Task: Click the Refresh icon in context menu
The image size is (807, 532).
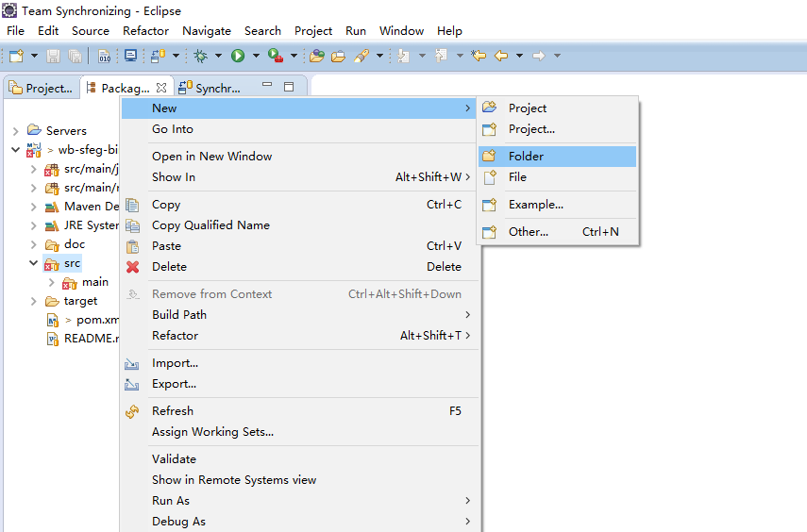Action: pyautogui.click(x=133, y=411)
